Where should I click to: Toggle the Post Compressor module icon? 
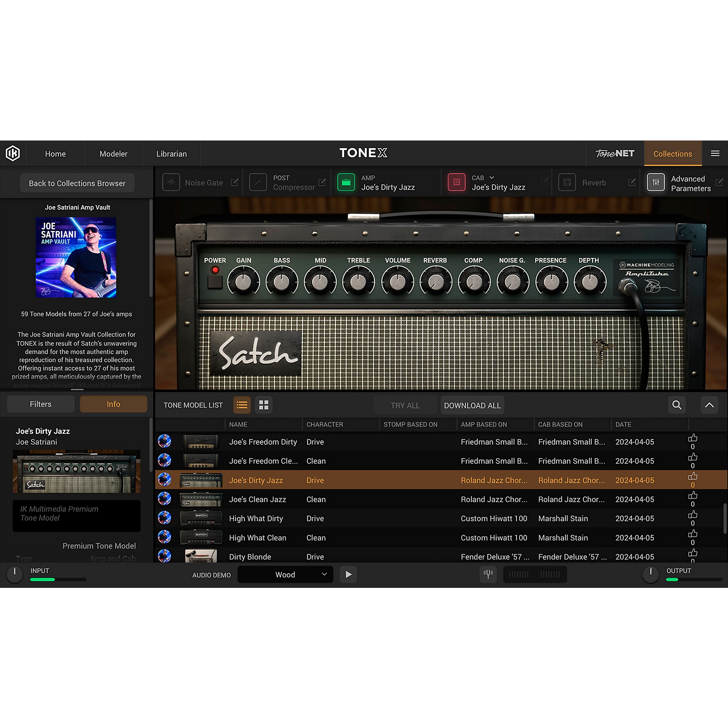[258, 182]
